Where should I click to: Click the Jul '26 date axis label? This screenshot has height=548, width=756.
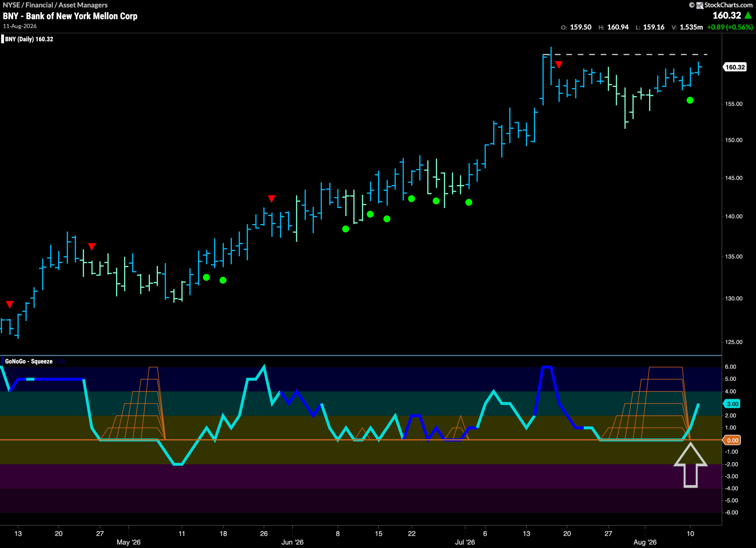(x=465, y=542)
